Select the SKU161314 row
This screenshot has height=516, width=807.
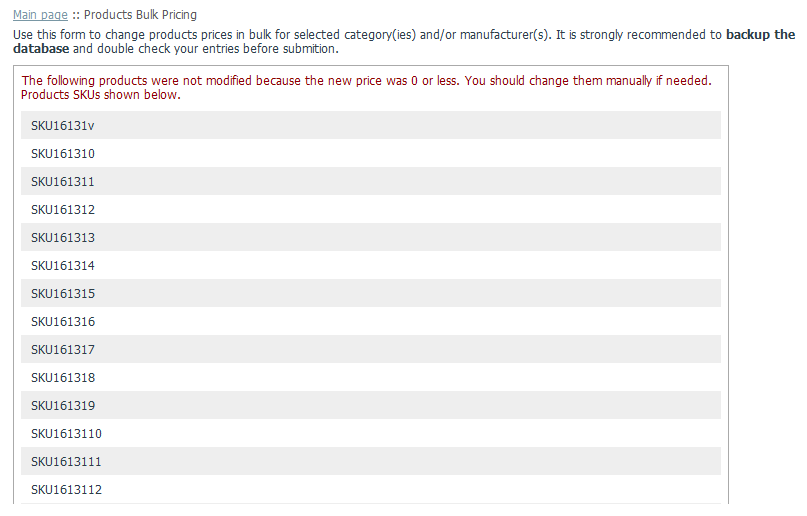coord(371,265)
